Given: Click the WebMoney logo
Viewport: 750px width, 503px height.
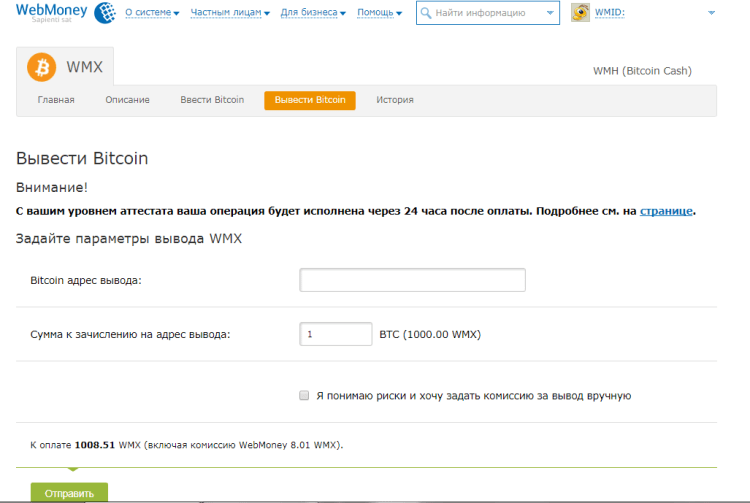Looking at the screenshot, I should [51, 12].
